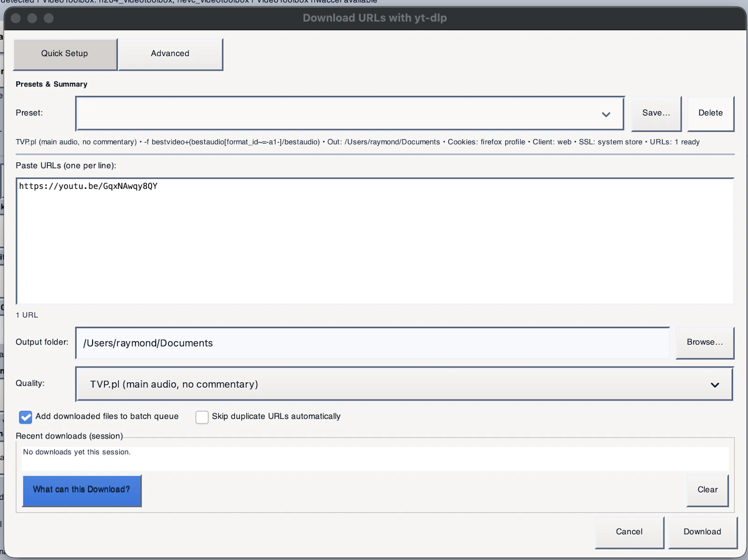The width and height of the screenshot is (748, 560).
Task: Save the current preset
Action: point(656,114)
